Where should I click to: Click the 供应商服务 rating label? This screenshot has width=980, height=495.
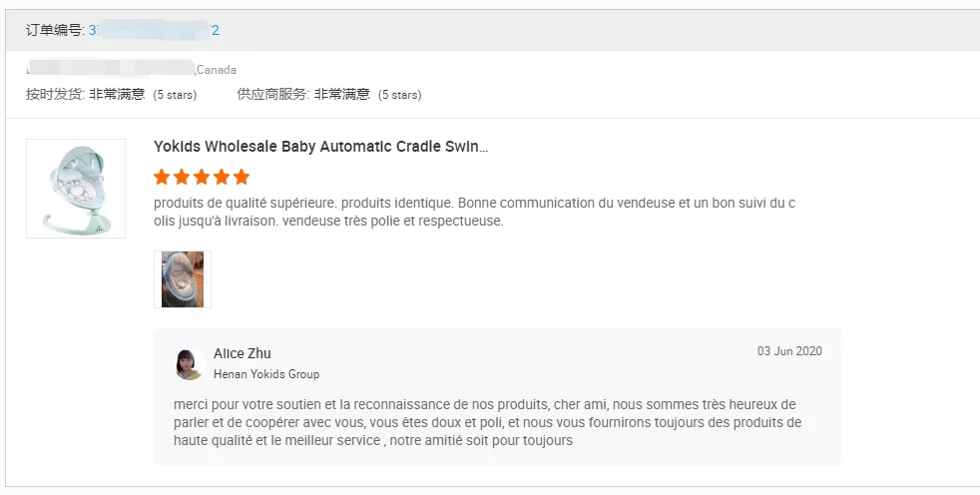pos(272,95)
